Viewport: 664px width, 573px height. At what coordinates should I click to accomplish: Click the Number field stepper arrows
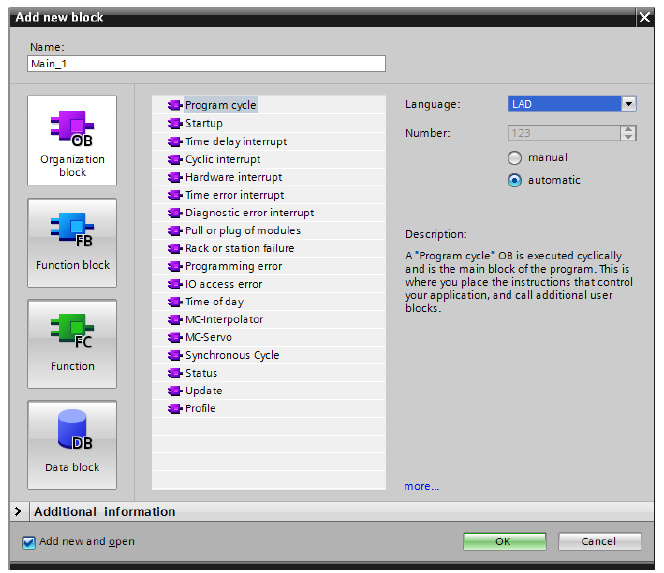point(629,133)
